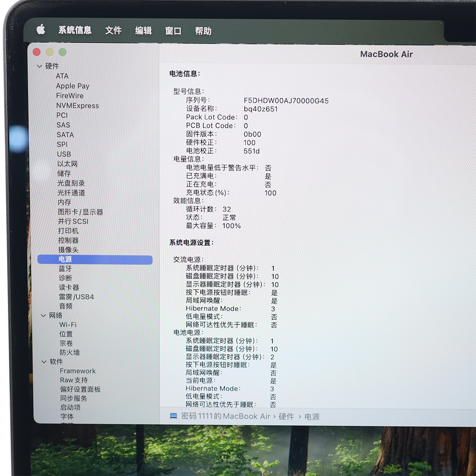
Task: Select 内存 in the hardware list
Action: coord(64,202)
